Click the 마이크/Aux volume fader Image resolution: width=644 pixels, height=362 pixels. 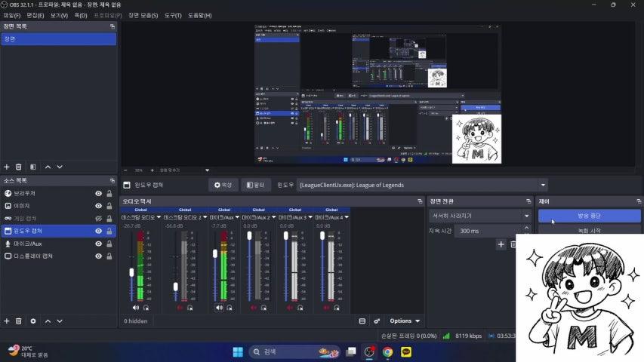pyautogui.click(x=215, y=253)
